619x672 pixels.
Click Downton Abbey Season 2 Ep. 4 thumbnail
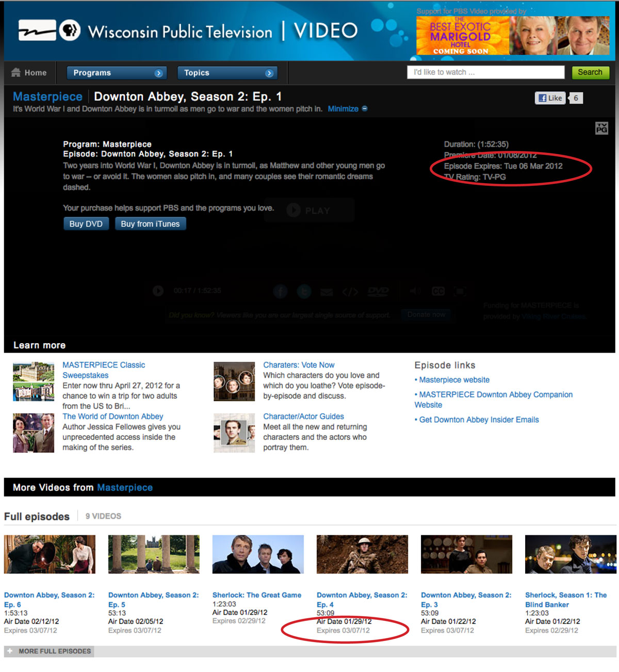362,554
